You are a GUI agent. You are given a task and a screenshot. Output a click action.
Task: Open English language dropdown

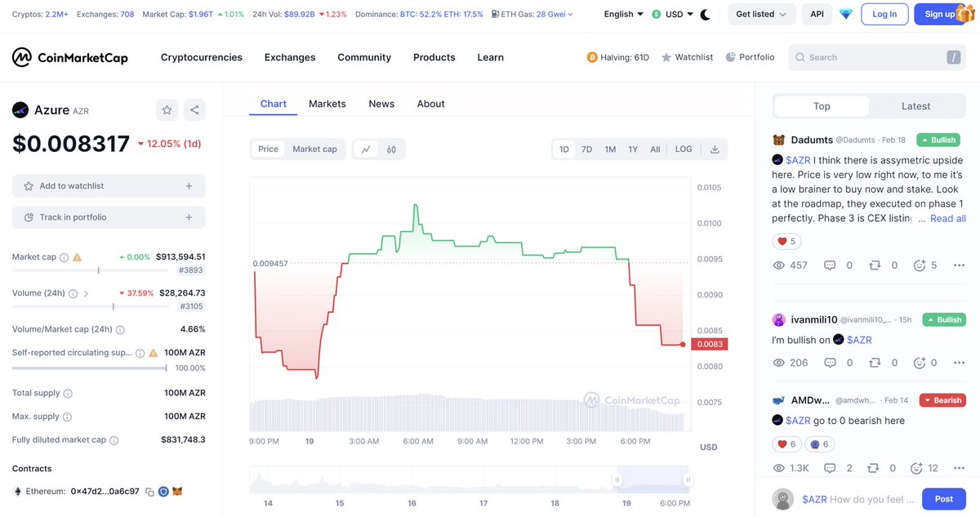[624, 14]
